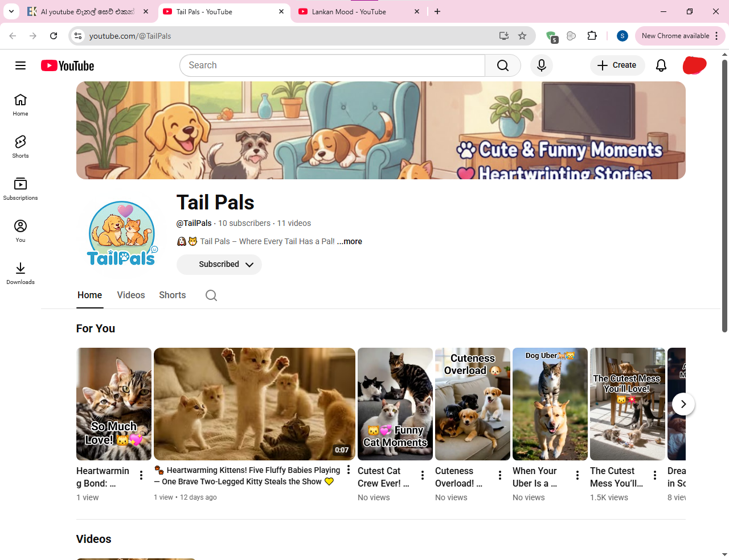Open Downloads in the sidebar
The width and height of the screenshot is (729, 560).
click(x=21, y=273)
